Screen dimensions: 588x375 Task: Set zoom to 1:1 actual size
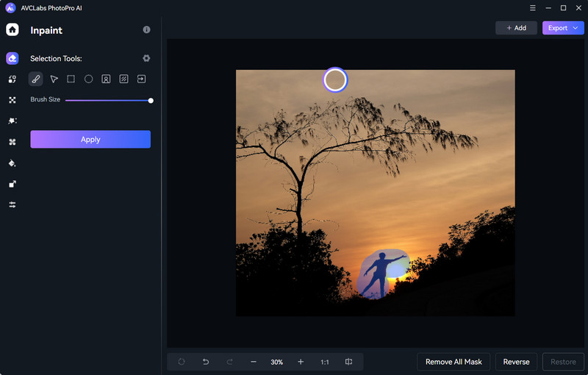point(325,362)
